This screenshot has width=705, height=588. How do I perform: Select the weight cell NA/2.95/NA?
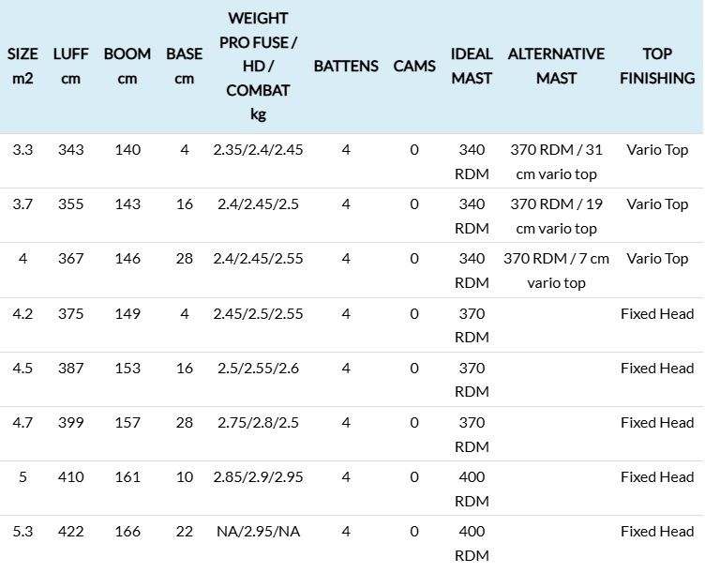click(258, 532)
